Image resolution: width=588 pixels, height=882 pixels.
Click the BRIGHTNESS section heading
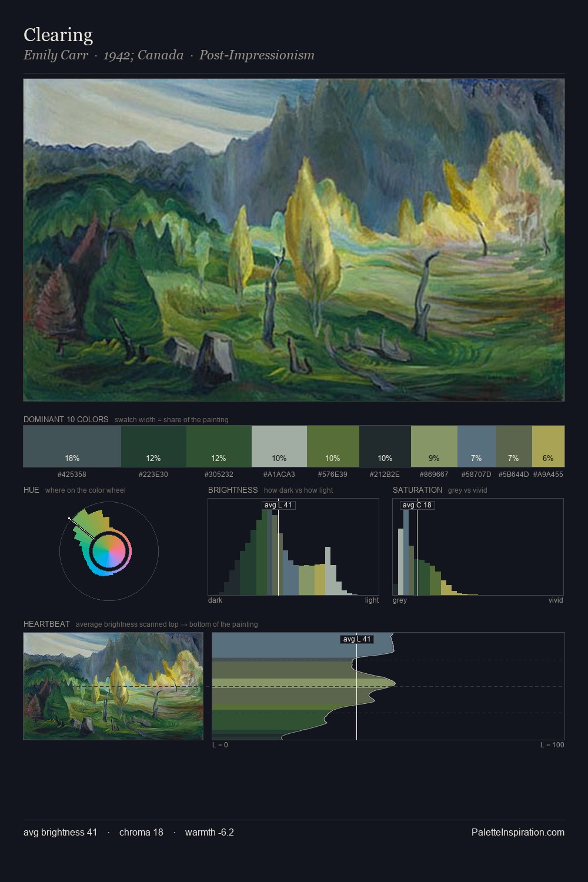pyautogui.click(x=233, y=490)
